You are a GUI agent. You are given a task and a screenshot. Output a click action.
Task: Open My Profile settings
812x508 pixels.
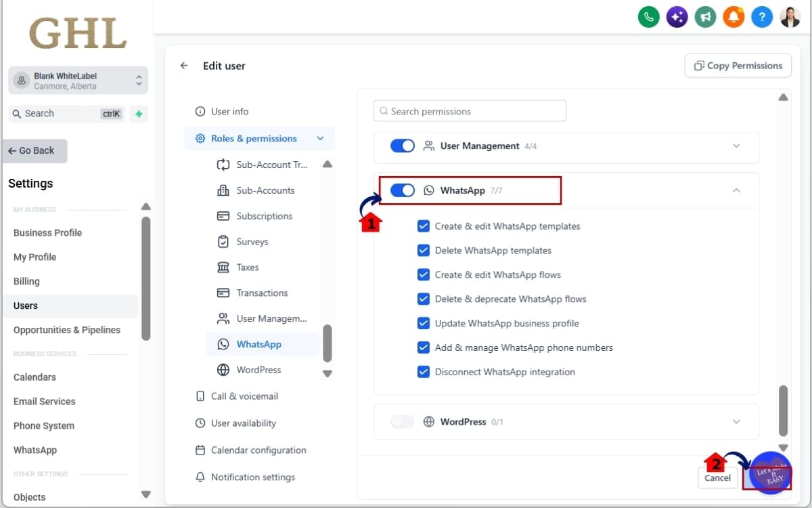[35, 257]
